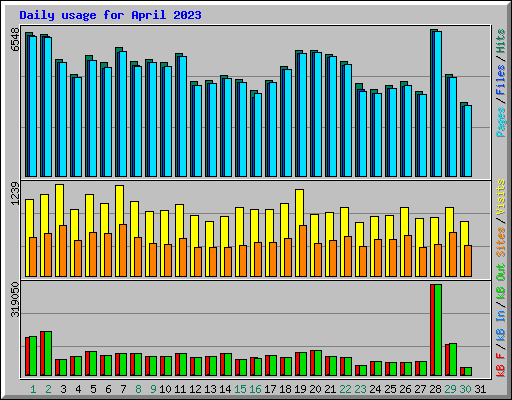The image size is (512, 400).
Task: Click day 30 on the x-axis
Action: click(465, 389)
